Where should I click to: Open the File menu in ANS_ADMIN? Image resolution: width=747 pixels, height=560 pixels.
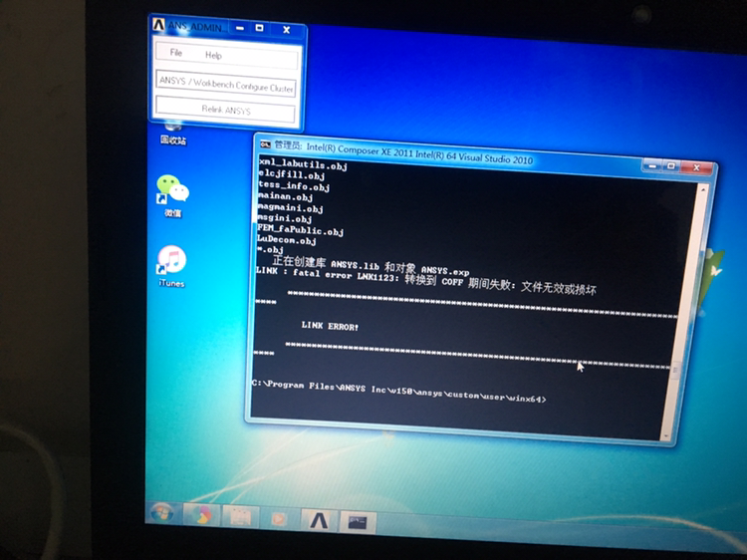pos(175,53)
